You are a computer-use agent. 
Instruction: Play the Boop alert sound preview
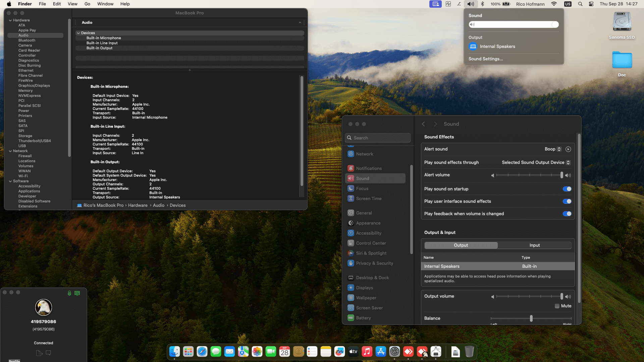point(568,149)
